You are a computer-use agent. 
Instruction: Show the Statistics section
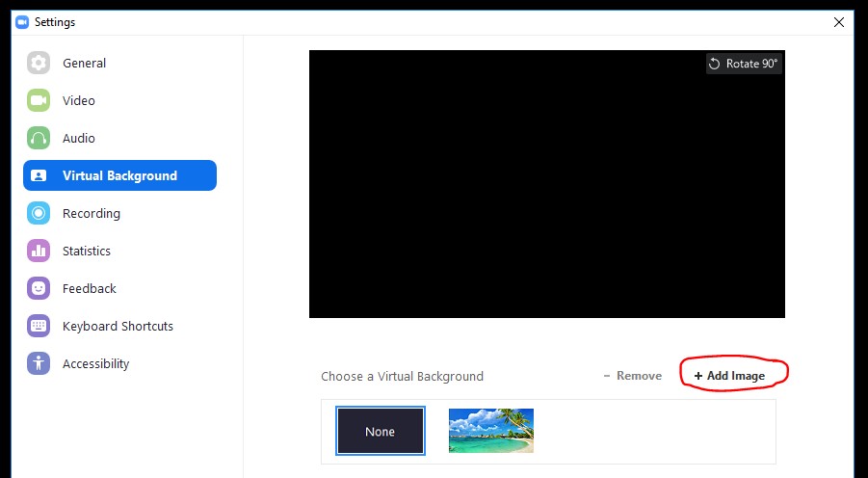pos(119,251)
